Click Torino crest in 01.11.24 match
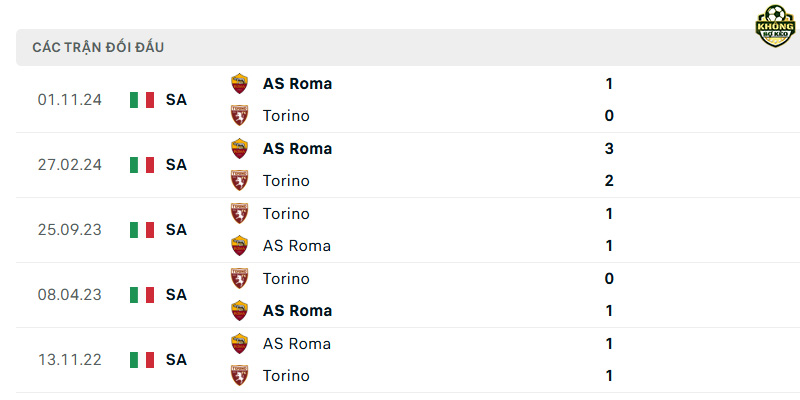Viewport: 800px width, 400px height. coord(239,116)
